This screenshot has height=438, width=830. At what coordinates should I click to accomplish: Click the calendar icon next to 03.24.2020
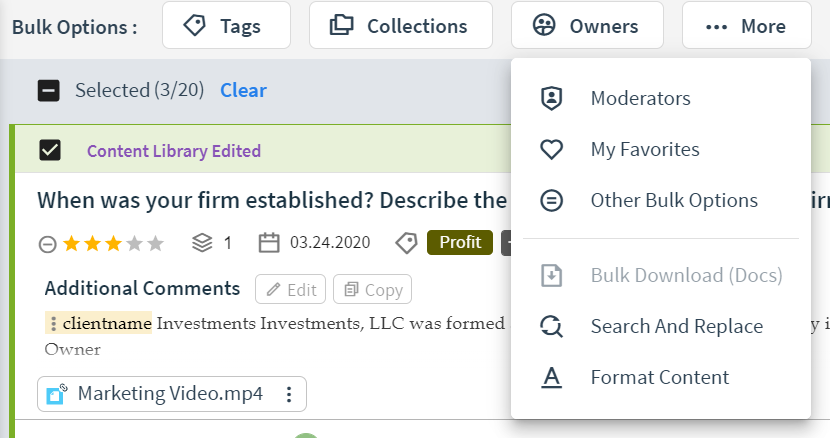click(269, 243)
